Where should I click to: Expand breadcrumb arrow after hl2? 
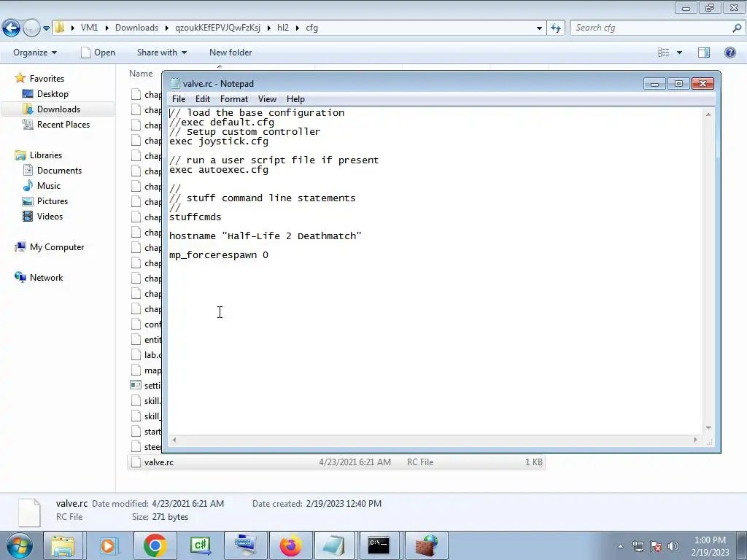click(298, 28)
